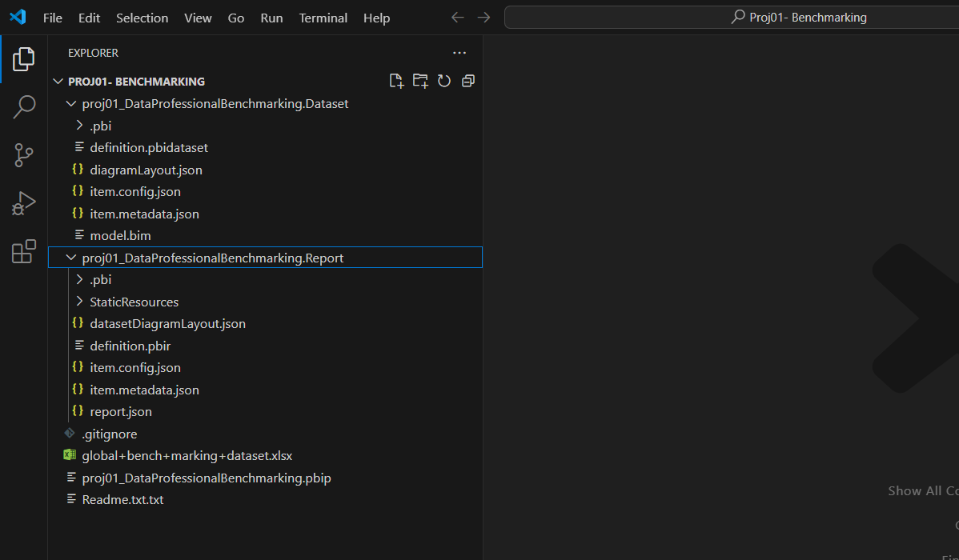Create a new file in the Explorer

coord(396,80)
